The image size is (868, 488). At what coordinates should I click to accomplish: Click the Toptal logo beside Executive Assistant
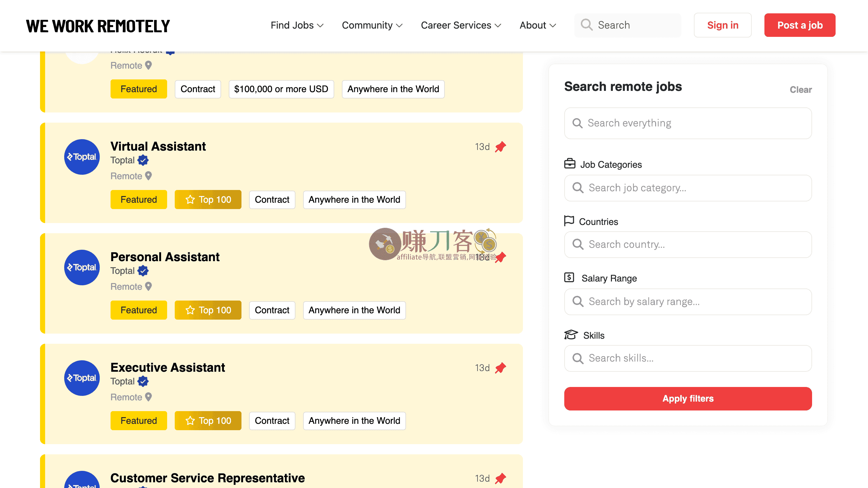82,378
